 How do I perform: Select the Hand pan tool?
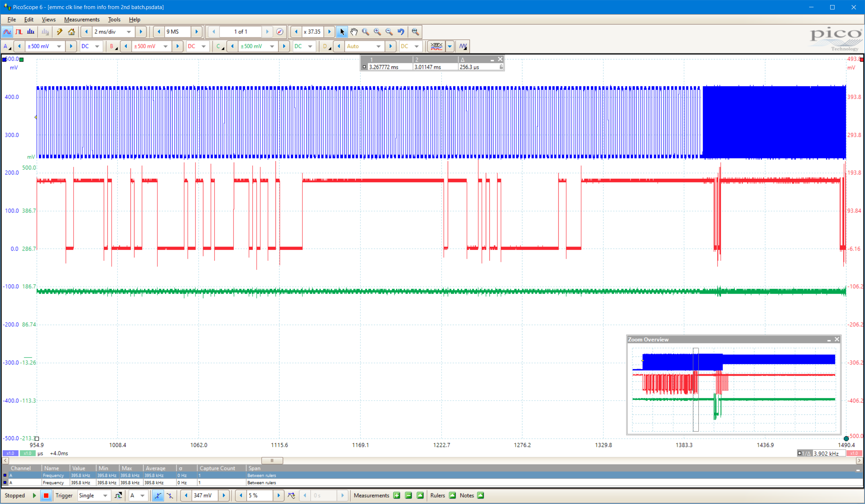(354, 32)
